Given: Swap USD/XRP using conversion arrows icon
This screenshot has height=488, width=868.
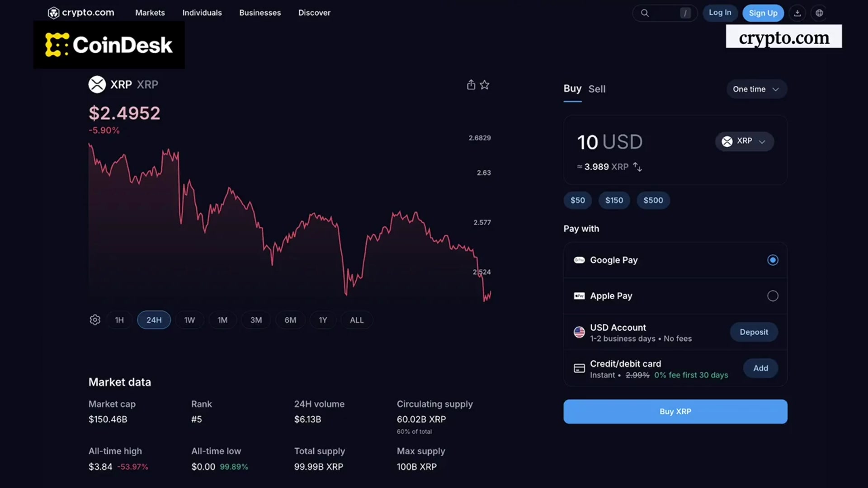Looking at the screenshot, I should (x=637, y=166).
